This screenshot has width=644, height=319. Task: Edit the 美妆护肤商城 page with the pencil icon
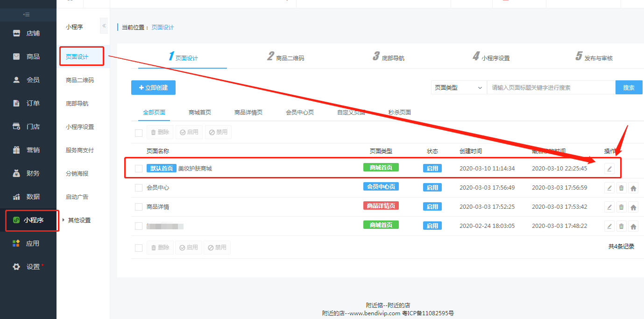tap(609, 169)
